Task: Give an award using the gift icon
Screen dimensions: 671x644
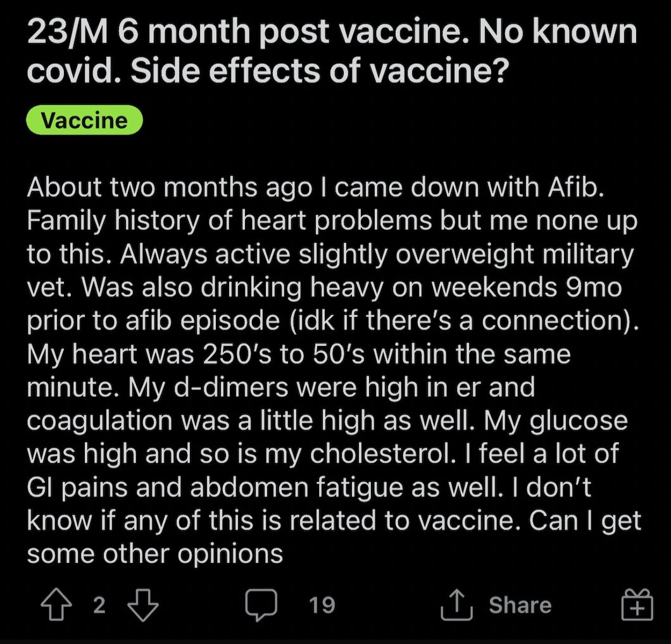Action: pos(637,605)
